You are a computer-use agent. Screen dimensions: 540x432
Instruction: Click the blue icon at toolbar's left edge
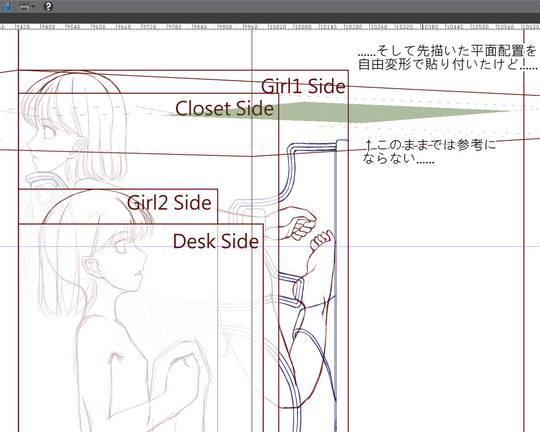point(6,6)
